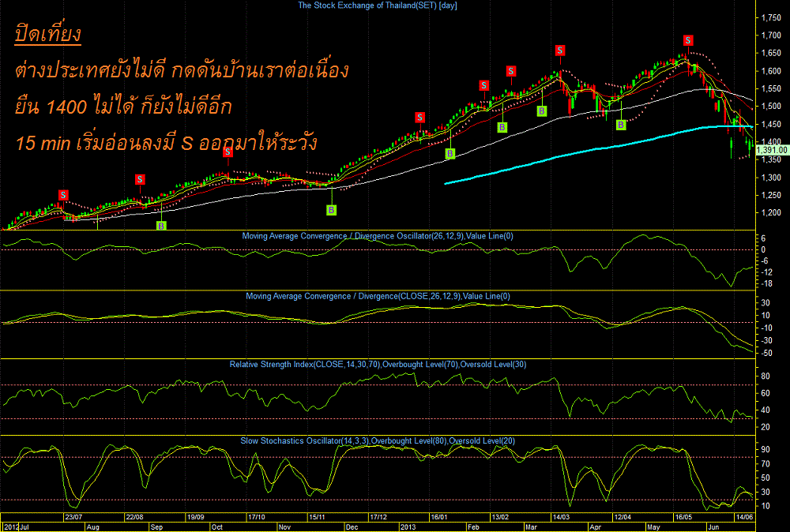
Task: Click the annotation line starting with ยืน 1400
Action: click(x=123, y=107)
